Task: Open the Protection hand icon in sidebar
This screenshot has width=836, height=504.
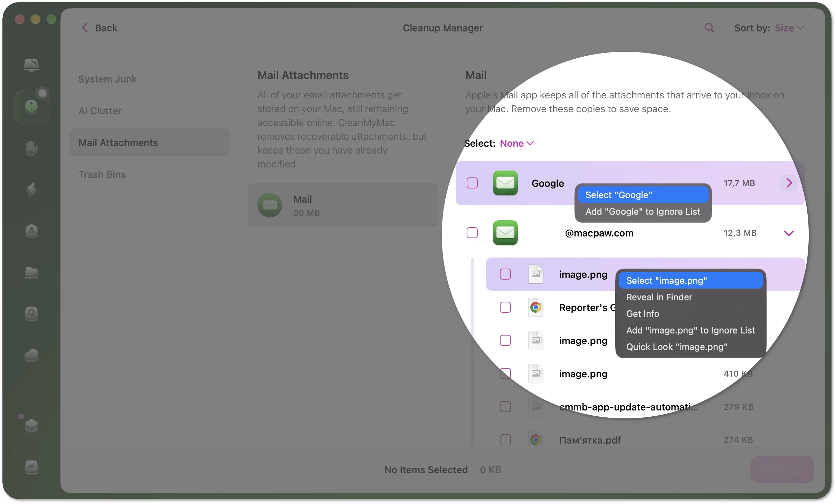Action: pyautogui.click(x=31, y=148)
